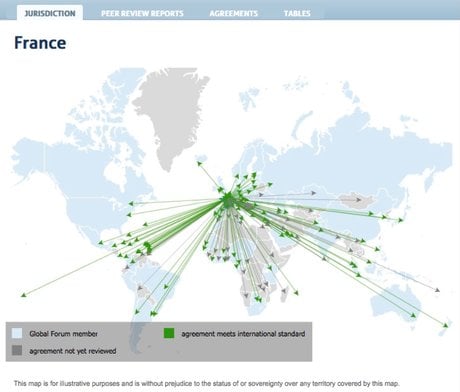This screenshot has width=460, height=392.
Task: Click the light blue Global Forum member swatch
Action: [17, 333]
